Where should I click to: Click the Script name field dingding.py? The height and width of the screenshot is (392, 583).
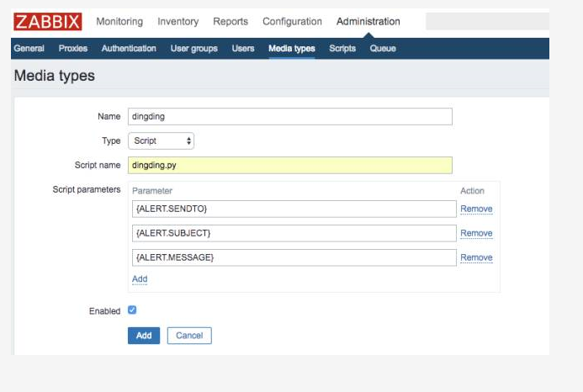click(290, 165)
